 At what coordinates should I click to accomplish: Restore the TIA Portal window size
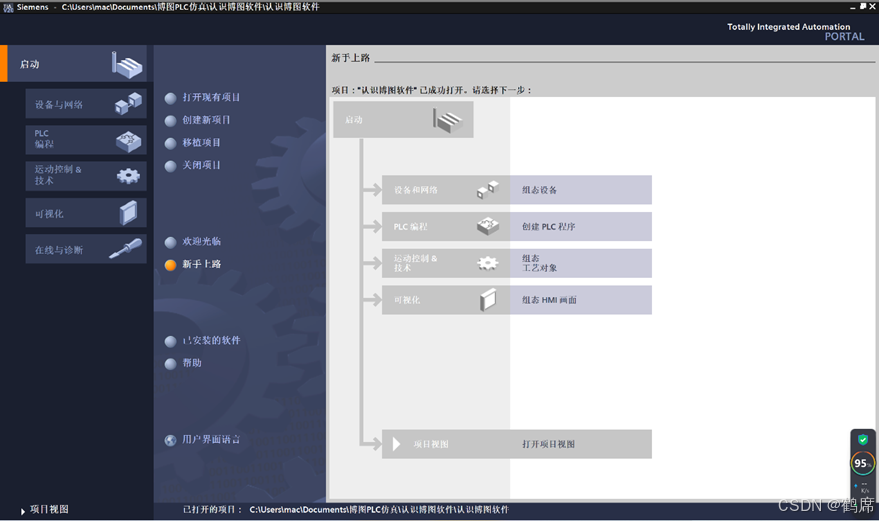point(863,7)
